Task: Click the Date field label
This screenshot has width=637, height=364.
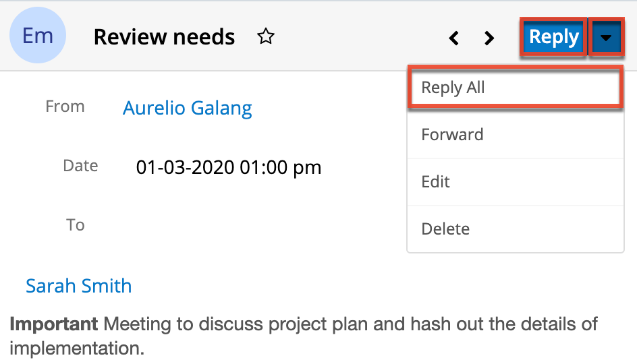Action: (80, 166)
